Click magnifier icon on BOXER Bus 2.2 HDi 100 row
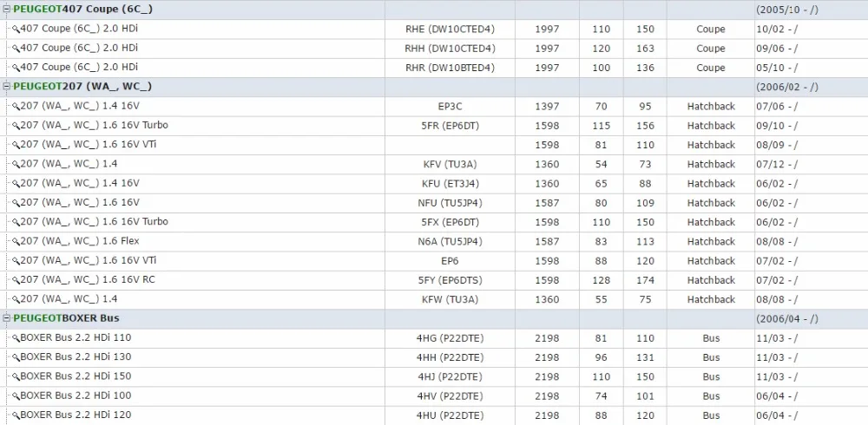 click(x=16, y=396)
